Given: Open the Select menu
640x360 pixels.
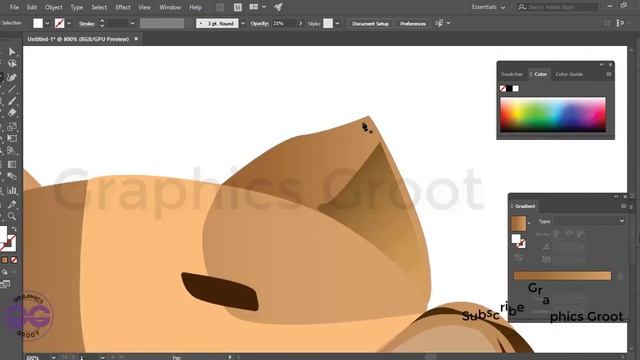Looking at the screenshot, I should [x=99, y=7].
